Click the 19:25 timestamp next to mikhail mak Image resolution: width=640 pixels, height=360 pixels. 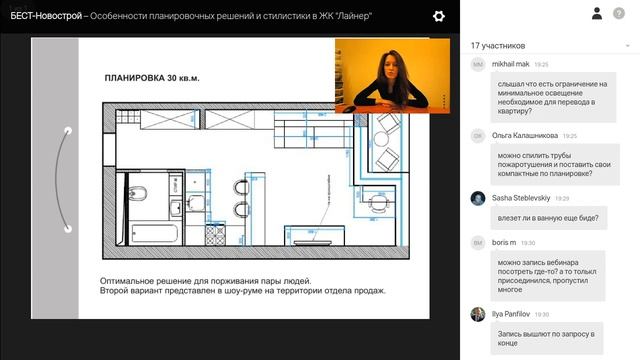click(x=541, y=64)
